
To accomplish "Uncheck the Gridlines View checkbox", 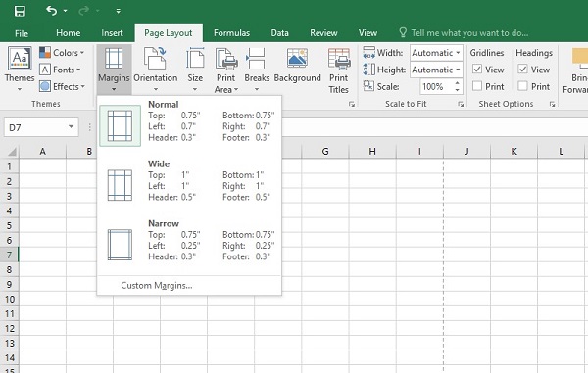I will (477, 70).
